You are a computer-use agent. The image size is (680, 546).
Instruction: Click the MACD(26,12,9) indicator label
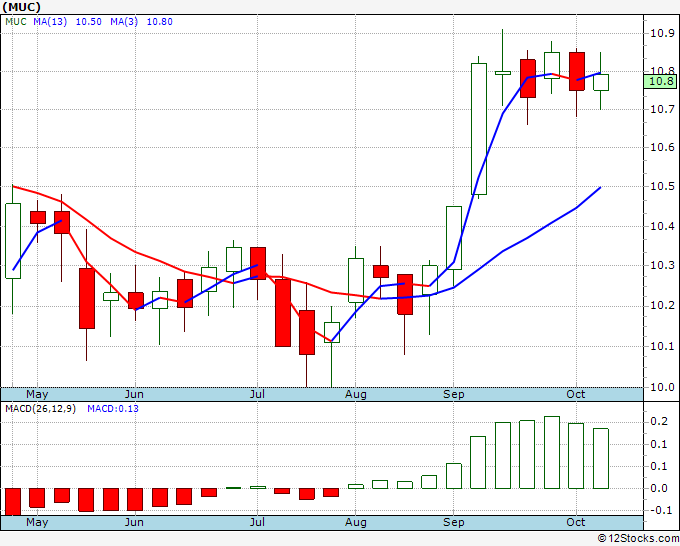tap(40, 409)
